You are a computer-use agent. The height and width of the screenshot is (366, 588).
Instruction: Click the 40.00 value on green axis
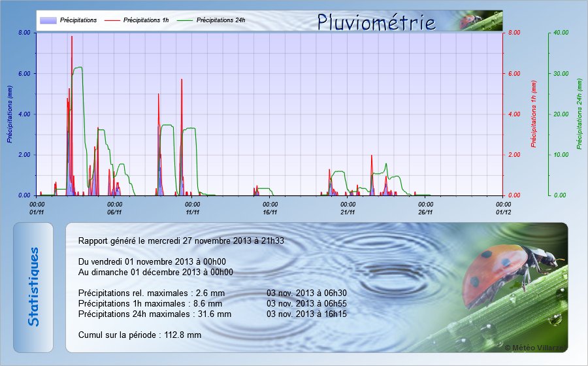561,32
